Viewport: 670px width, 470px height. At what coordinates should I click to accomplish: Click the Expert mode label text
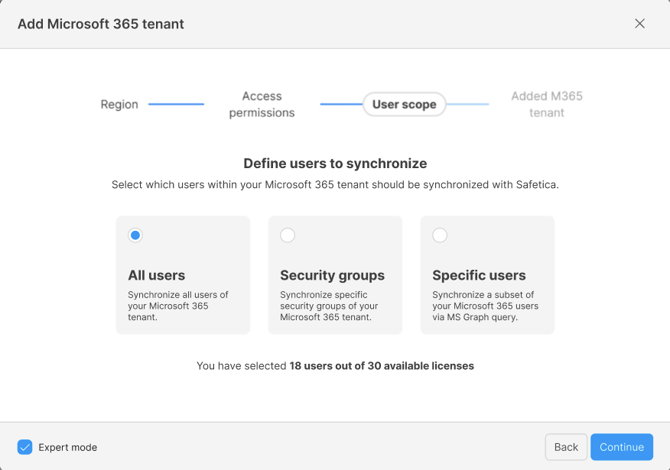(68, 447)
